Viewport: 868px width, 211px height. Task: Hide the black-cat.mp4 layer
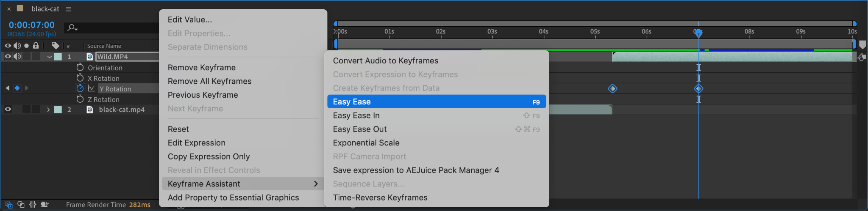click(x=8, y=109)
